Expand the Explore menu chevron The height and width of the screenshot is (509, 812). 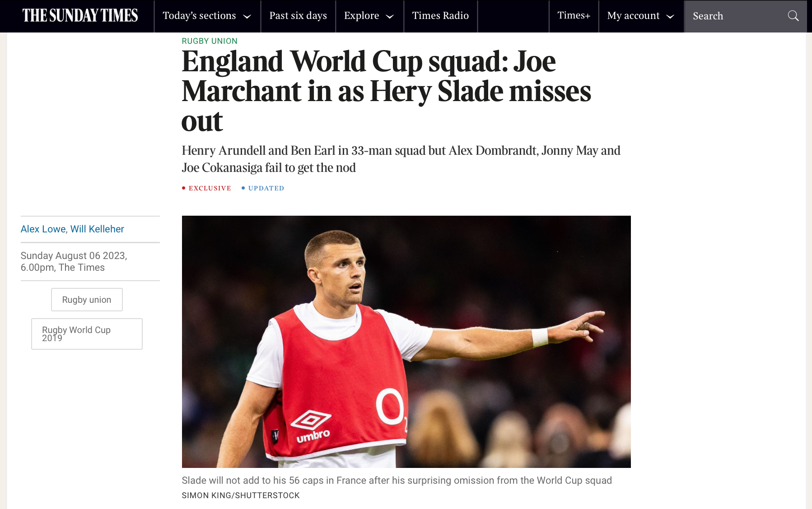click(x=389, y=17)
